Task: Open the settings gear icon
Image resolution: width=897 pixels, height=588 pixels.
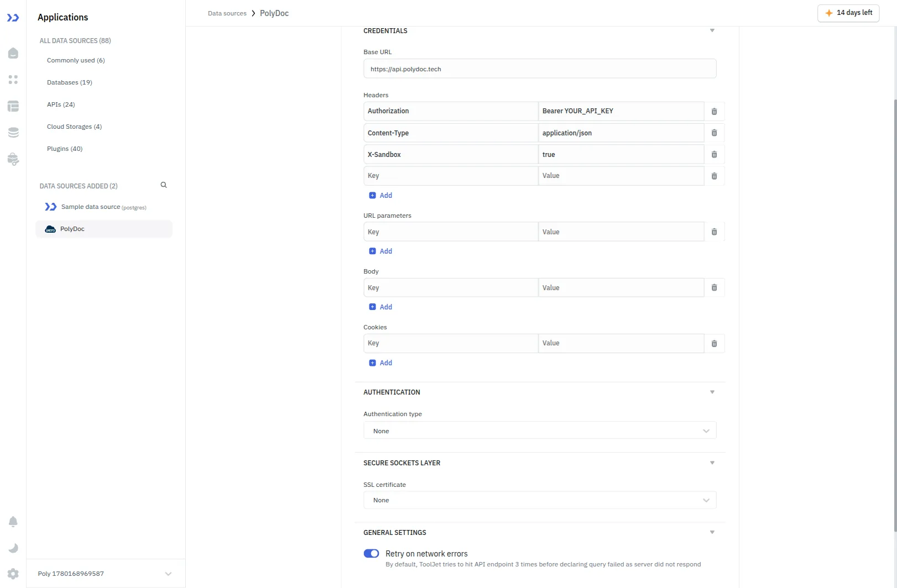Action: (13, 574)
